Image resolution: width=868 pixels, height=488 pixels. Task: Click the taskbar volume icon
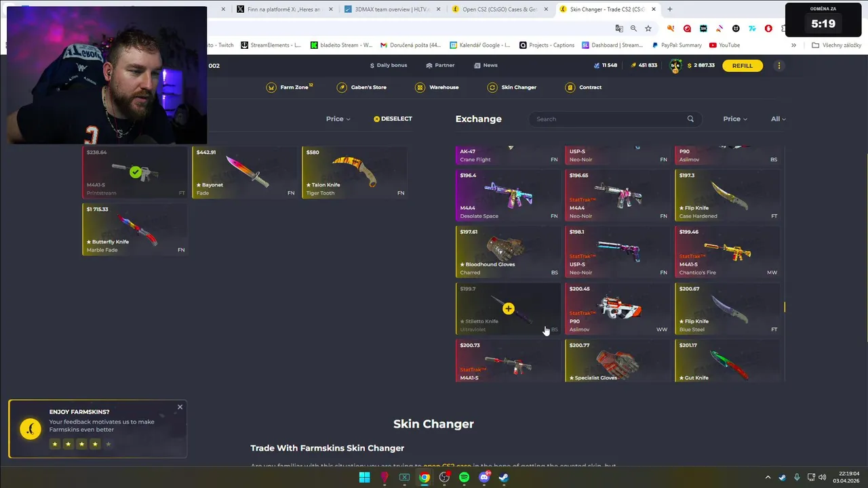(x=822, y=477)
